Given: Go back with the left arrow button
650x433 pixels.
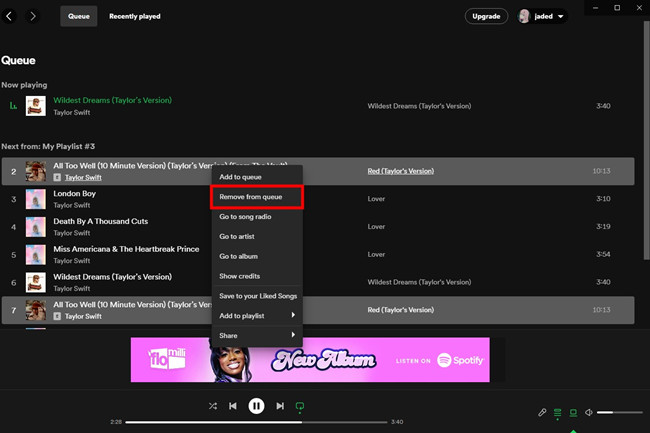Looking at the screenshot, I should point(9,16).
